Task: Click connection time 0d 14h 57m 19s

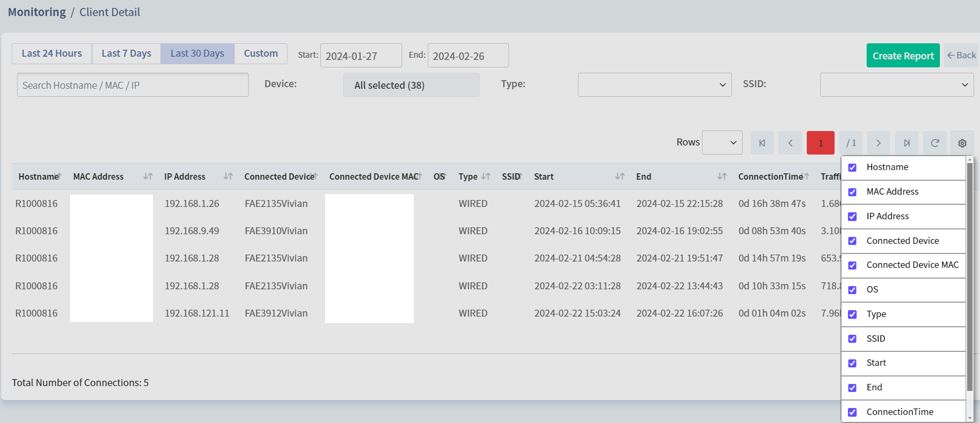Action: coord(772,258)
